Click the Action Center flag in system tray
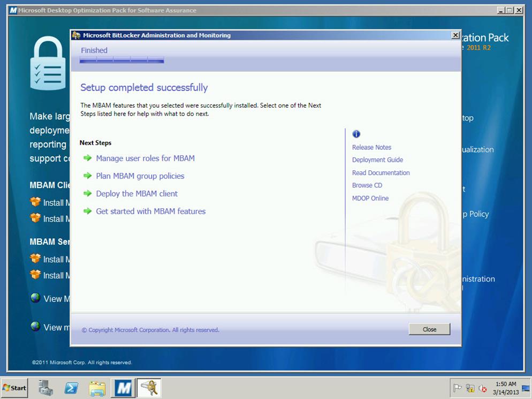Viewport: 532px width, 399px height. [458, 388]
